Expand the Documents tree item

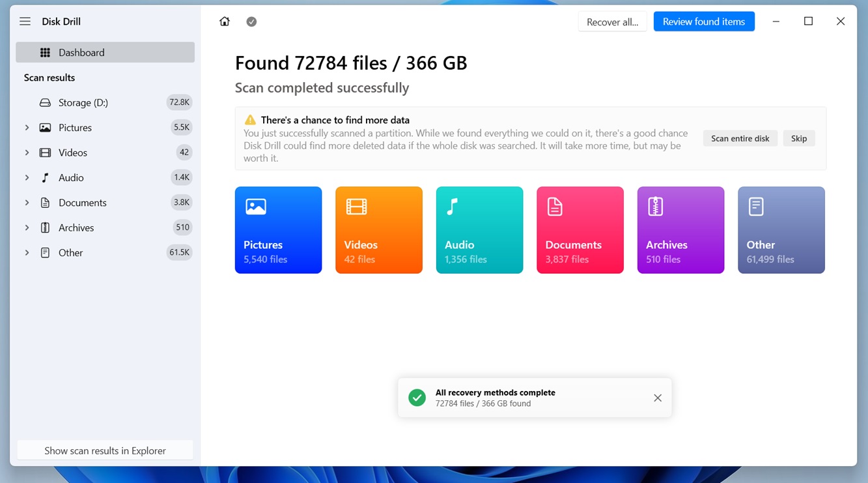(27, 203)
